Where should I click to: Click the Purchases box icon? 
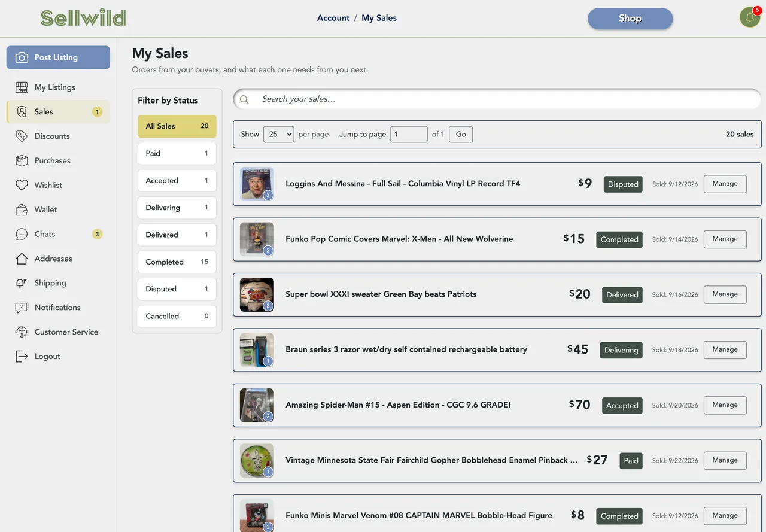point(22,161)
